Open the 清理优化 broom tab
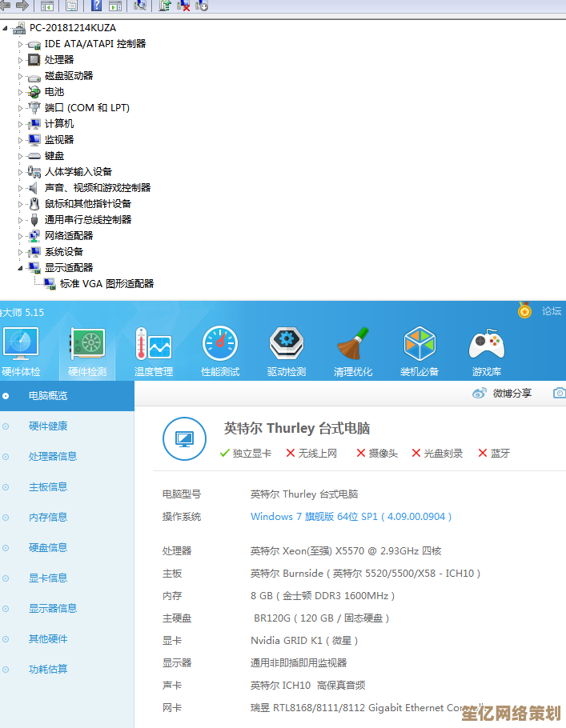 (353, 351)
